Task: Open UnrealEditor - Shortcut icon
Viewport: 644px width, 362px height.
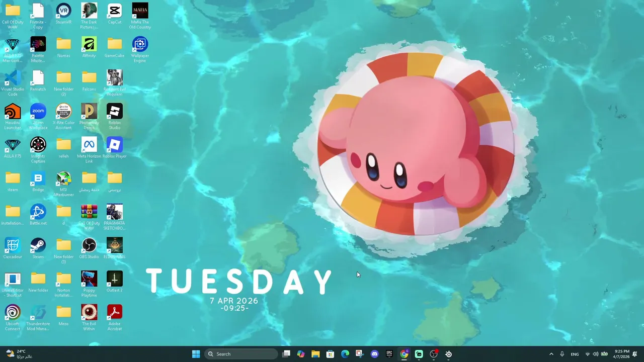Action: click(13, 285)
